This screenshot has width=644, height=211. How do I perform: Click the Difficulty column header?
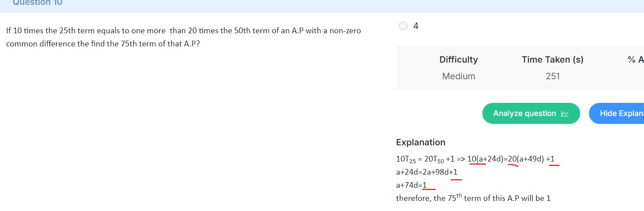tap(458, 60)
